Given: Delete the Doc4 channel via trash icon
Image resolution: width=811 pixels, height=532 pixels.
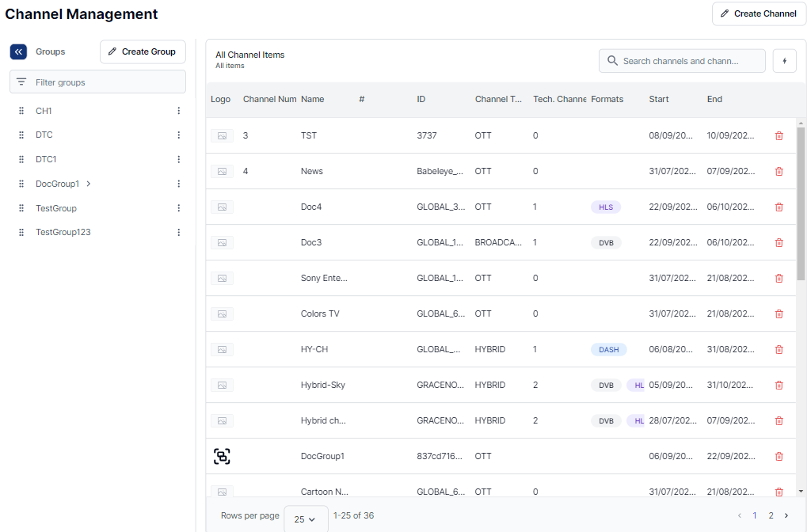Looking at the screenshot, I should [x=779, y=207].
